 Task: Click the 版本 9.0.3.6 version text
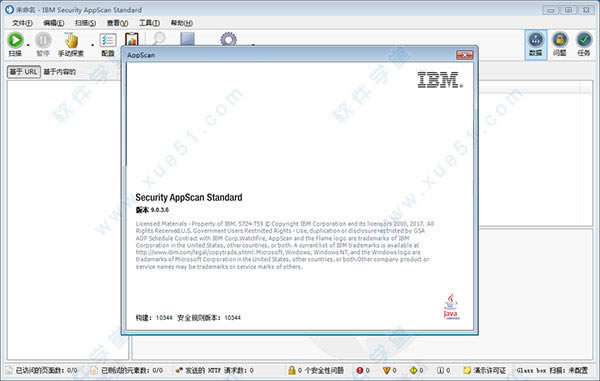click(x=152, y=210)
